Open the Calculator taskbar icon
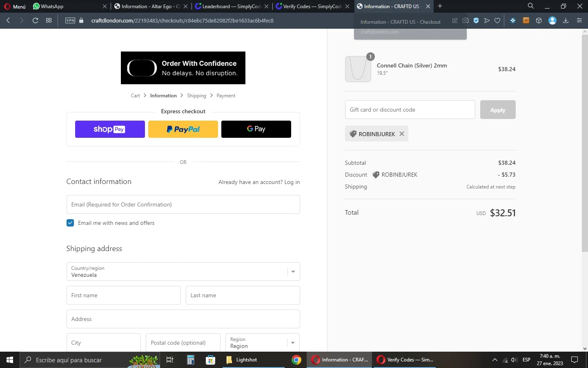 click(x=190, y=360)
